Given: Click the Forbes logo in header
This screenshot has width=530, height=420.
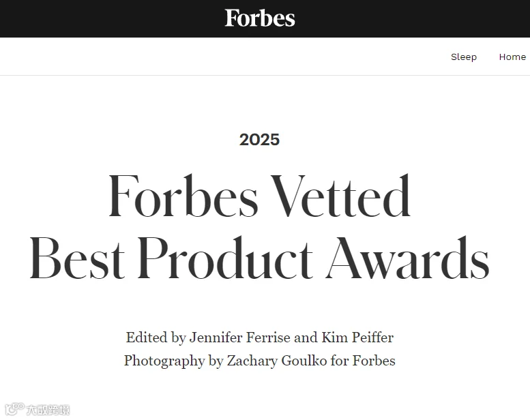Looking at the screenshot, I should 260,18.
